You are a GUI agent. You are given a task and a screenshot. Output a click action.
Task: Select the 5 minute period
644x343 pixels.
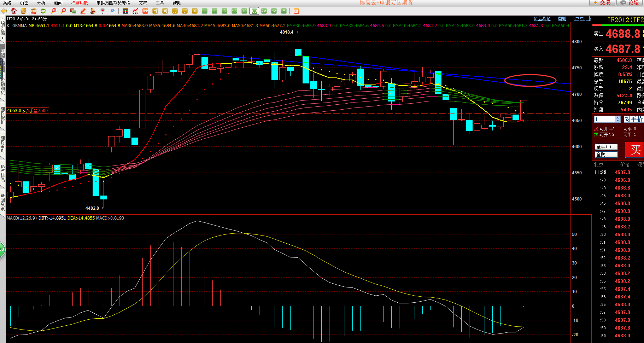click(x=224, y=11)
